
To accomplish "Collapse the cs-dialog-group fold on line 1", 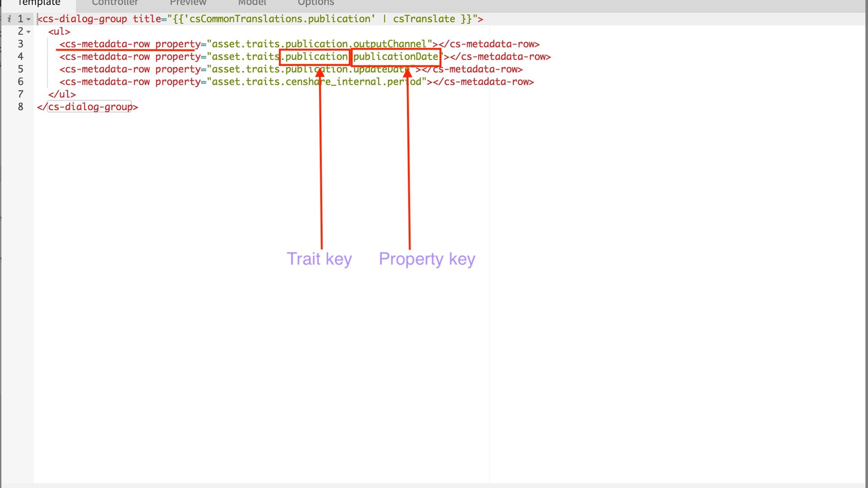I will (x=28, y=19).
